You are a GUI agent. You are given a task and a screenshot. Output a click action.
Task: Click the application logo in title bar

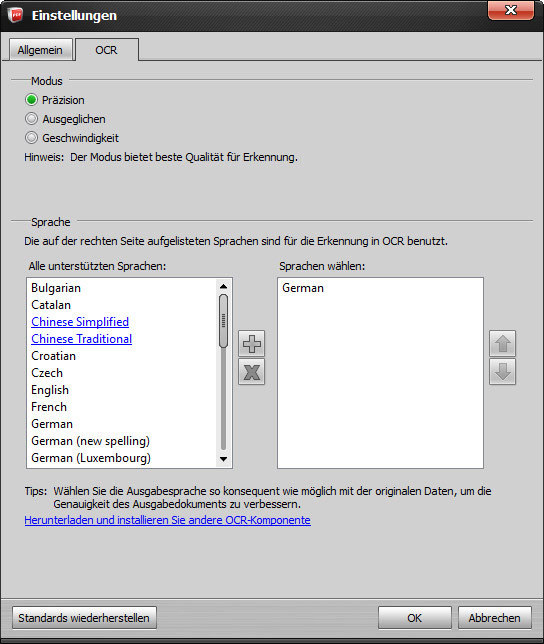point(15,15)
